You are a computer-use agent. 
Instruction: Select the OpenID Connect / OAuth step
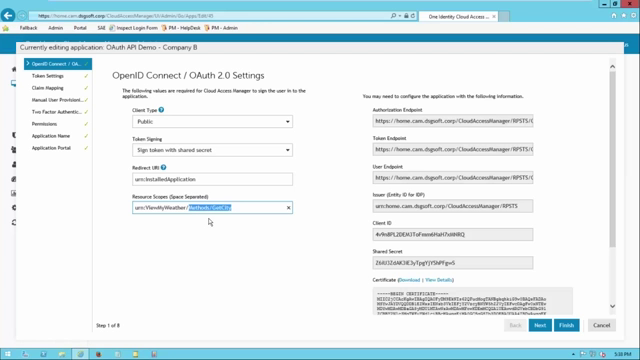58,64
